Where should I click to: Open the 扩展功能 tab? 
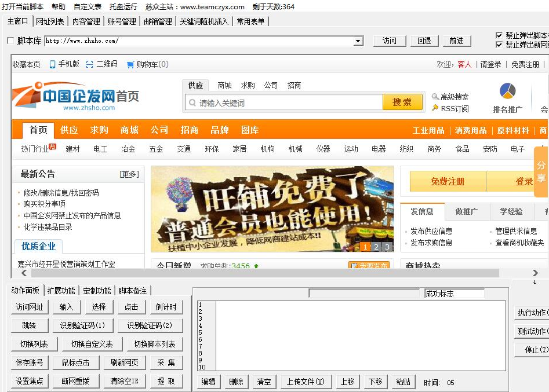[x=61, y=291]
